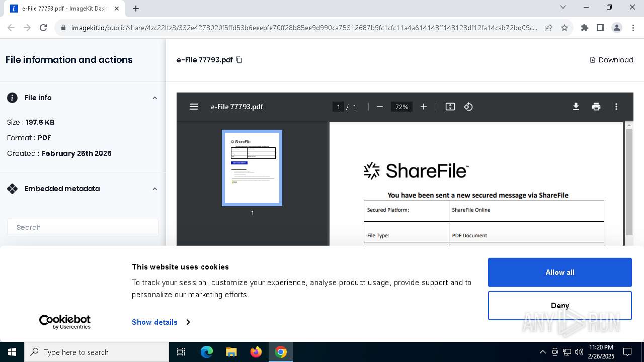Bookmark this page with the star icon
Viewport: 644px width, 362px height.
click(x=565, y=28)
